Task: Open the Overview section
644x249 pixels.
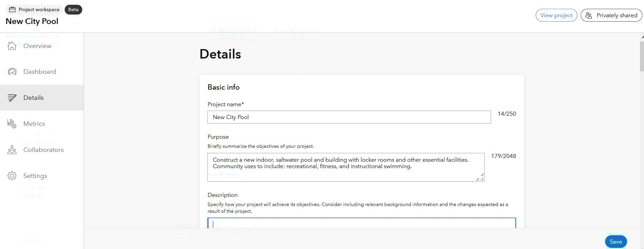Action: click(x=37, y=46)
